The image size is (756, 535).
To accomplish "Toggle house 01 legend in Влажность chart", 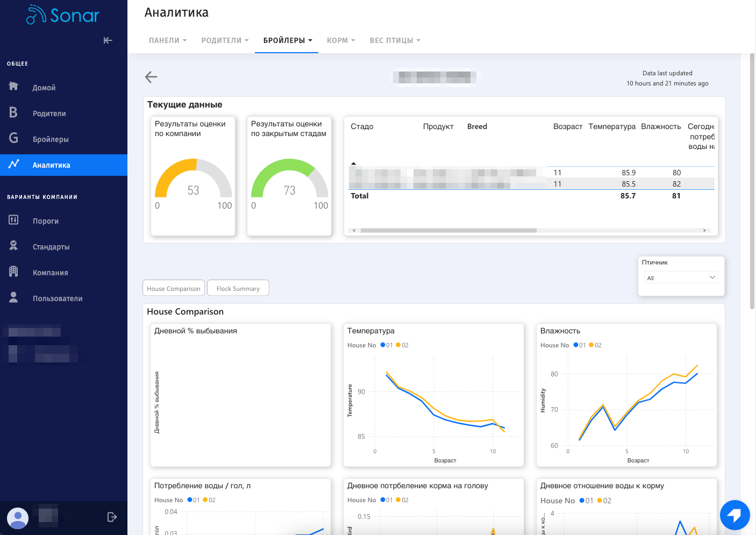I will pos(580,345).
